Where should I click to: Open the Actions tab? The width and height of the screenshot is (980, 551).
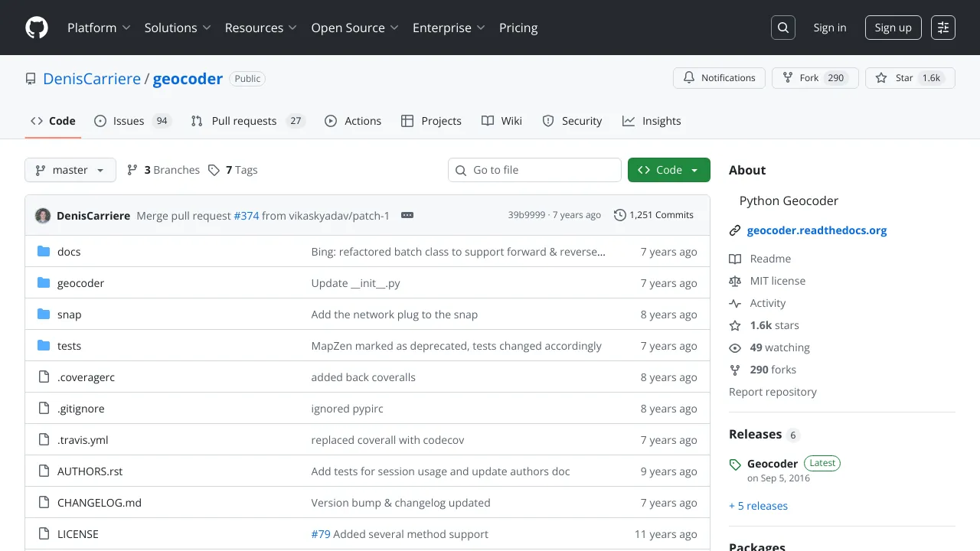[353, 121]
